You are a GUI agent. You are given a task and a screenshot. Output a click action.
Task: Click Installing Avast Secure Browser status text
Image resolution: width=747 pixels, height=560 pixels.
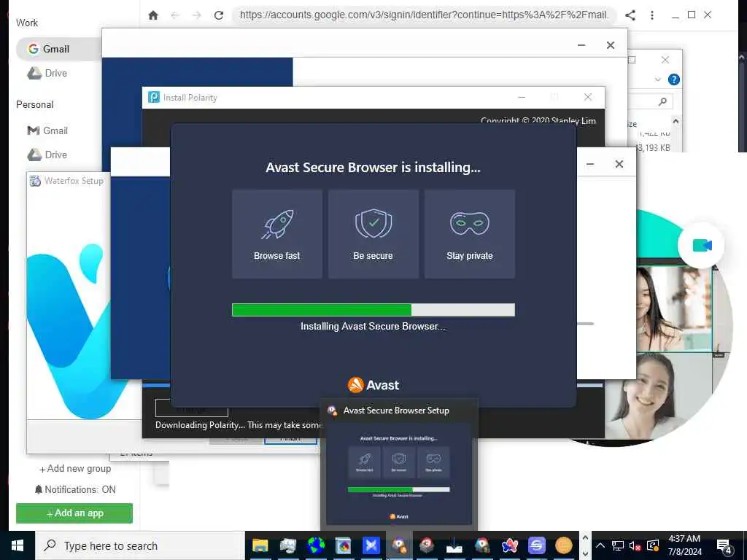[373, 326]
